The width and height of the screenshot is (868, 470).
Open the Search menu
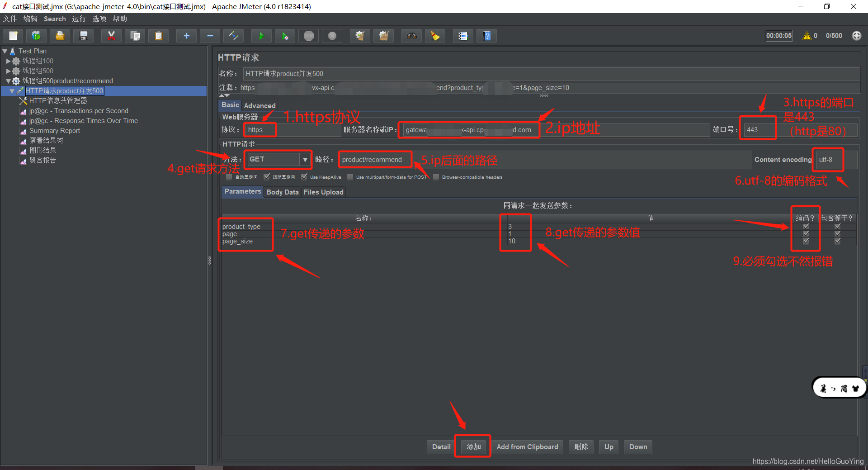click(x=55, y=19)
